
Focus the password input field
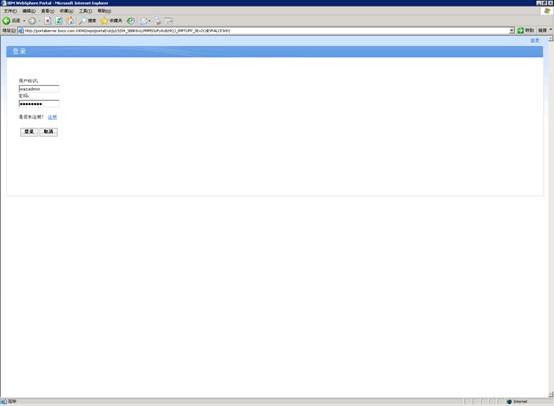pos(39,104)
